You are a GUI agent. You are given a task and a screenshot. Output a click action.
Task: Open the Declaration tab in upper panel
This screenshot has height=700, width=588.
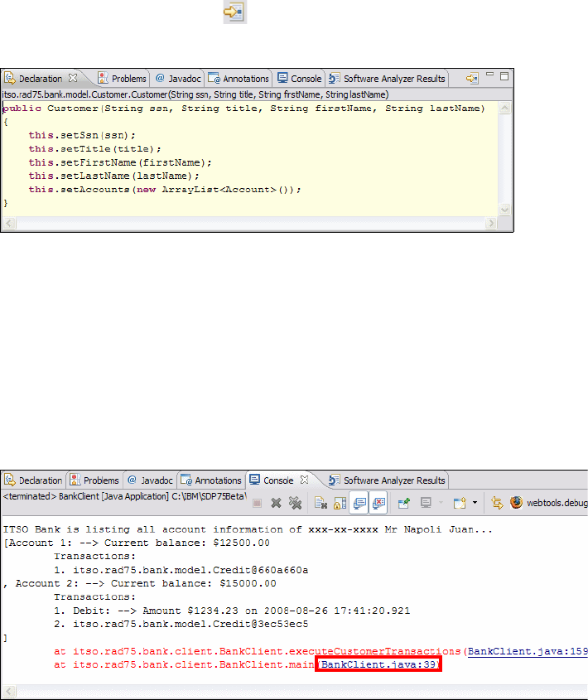(x=41, y=79)
